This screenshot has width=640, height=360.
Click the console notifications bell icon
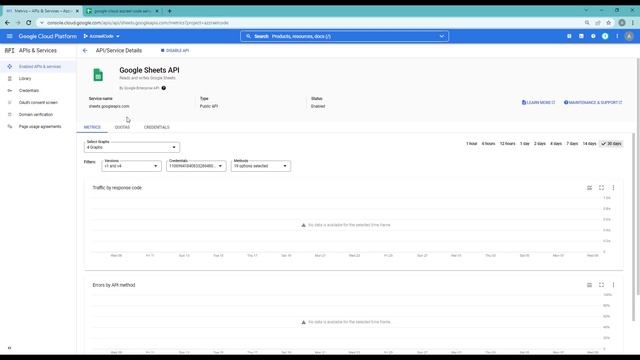[605, 36]
